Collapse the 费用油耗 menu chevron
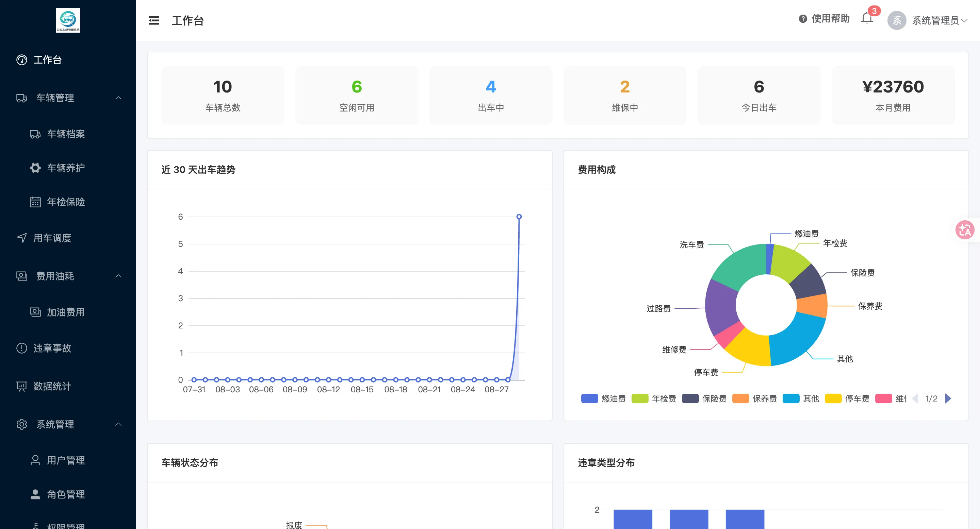 click(118, 276)
